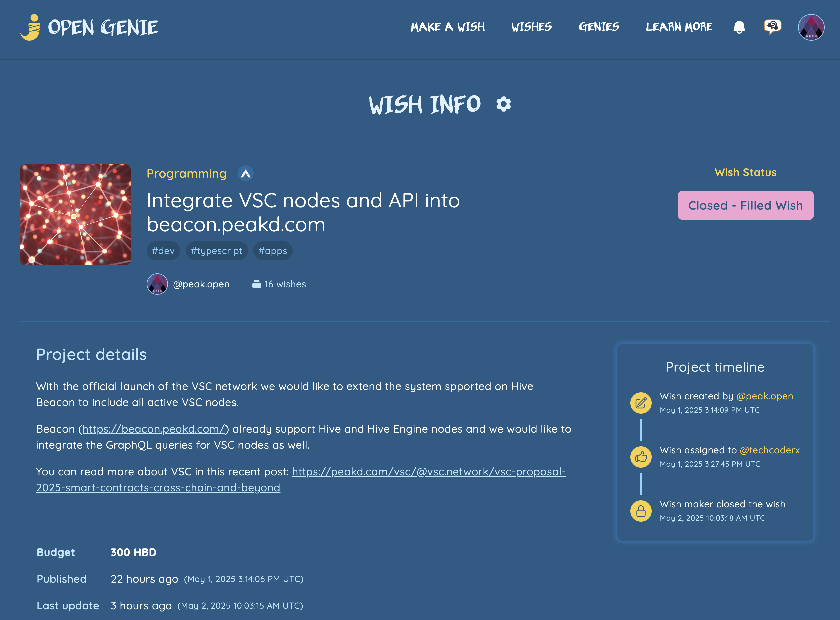Click the Open Genie lamp logo

[30, 27]
